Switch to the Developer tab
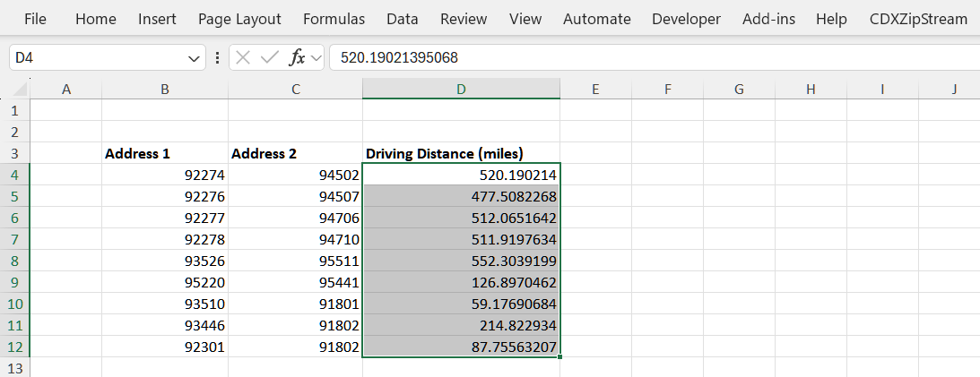This screenshot has height=377, width=980. (686, 19)
